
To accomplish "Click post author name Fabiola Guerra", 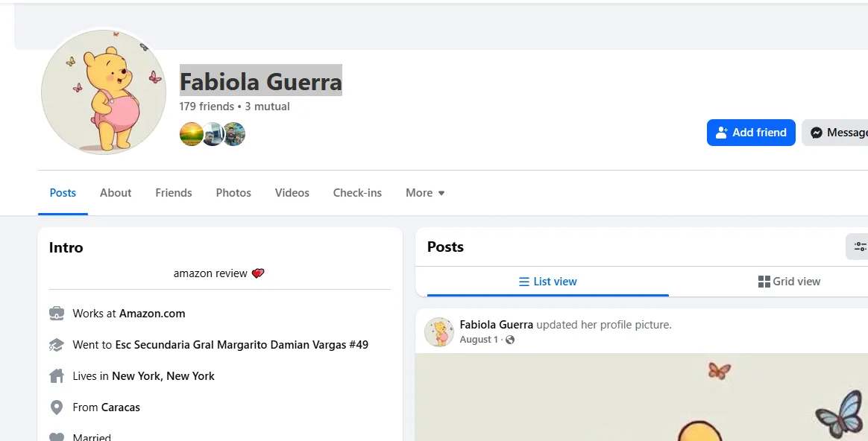I will pos(496,325).
